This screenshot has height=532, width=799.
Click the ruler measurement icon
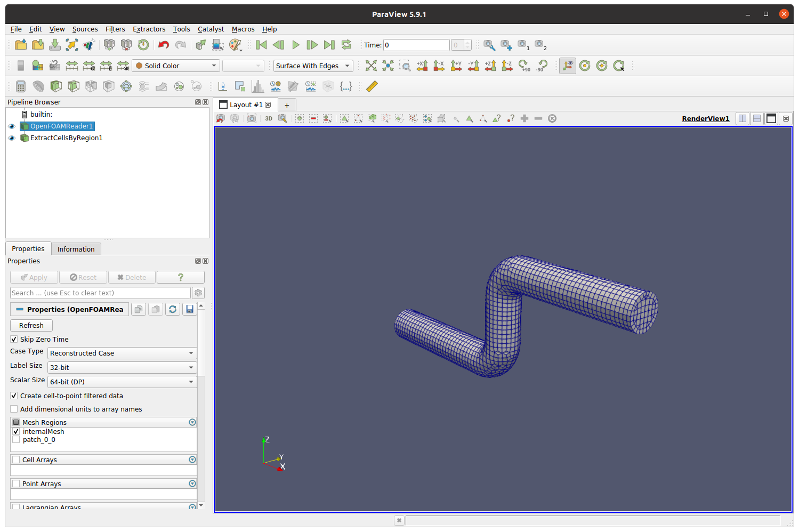372,86
